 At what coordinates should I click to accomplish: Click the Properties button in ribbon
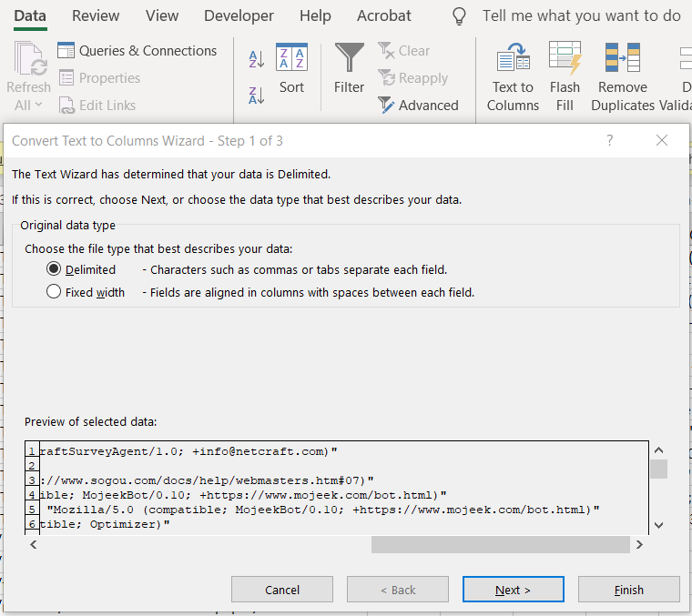click(99, 78)
